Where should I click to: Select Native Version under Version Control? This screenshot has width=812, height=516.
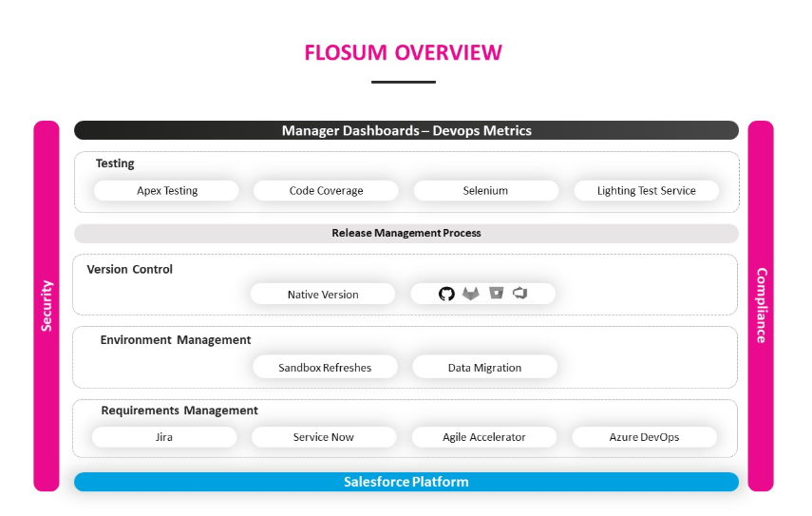click(323, 295)
